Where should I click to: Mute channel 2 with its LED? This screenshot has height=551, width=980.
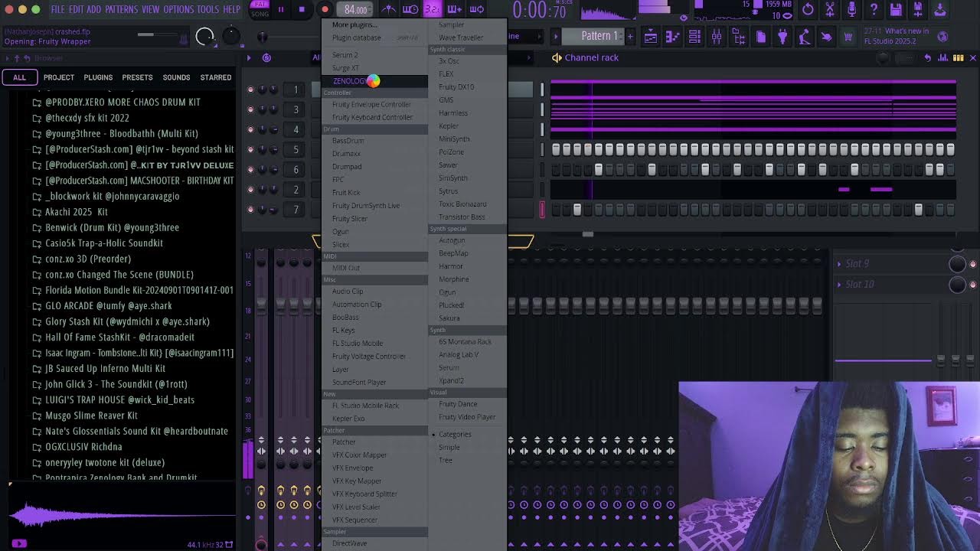pos(250,189)
